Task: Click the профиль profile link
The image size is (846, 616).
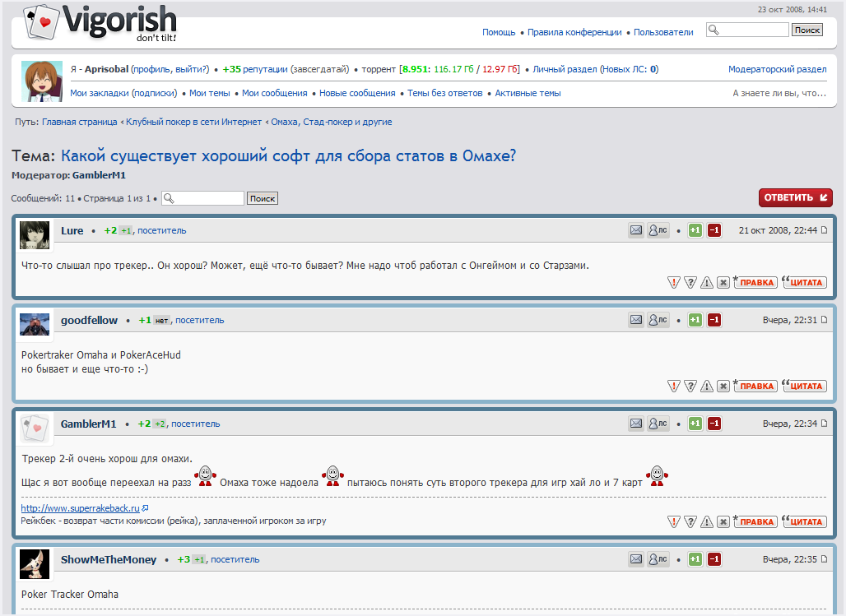Action: [x=152, y=69]
